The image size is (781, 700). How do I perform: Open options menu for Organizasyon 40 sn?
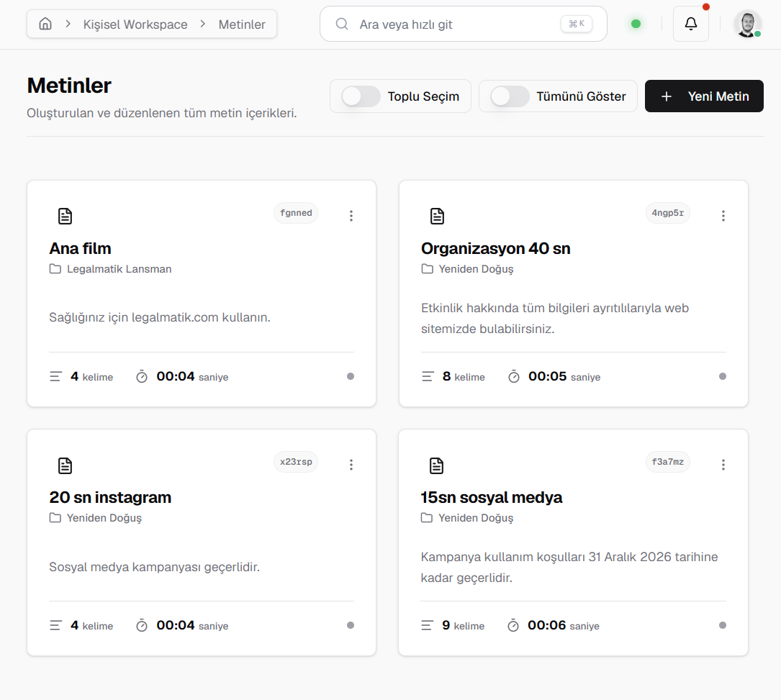[x=723, y=216]
